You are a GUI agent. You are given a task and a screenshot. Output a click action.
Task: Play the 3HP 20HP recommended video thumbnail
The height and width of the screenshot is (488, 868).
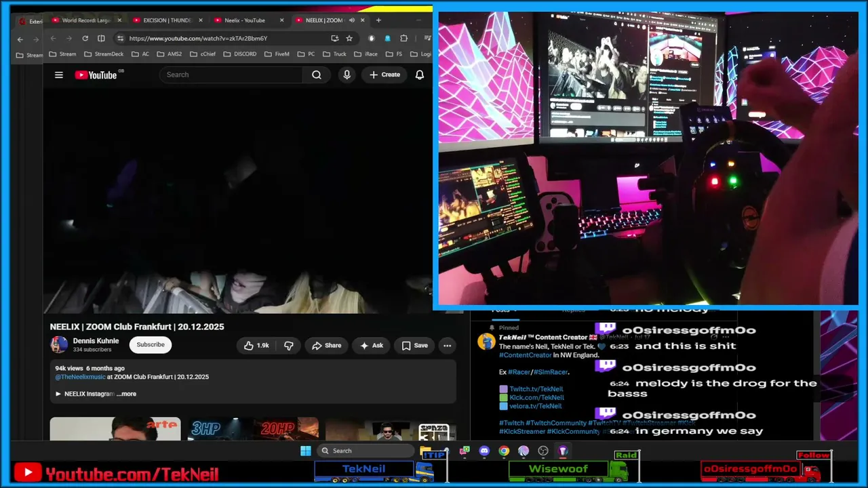pyautogui.click(x=253, y=429)
